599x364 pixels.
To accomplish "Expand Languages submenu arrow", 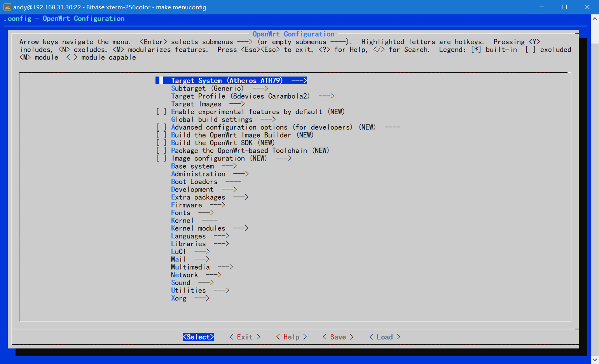I will pyautogui.click(x=222, y=236).
